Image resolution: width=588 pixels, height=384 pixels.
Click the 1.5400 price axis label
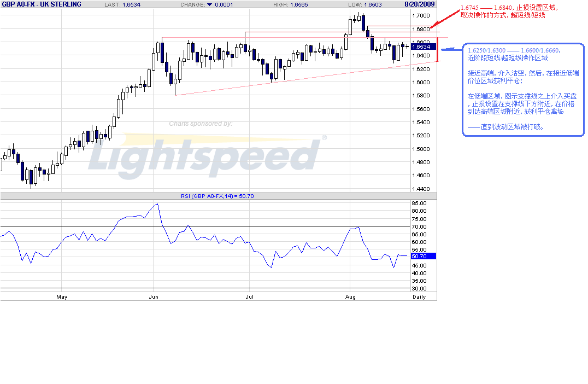click(421, 123)
